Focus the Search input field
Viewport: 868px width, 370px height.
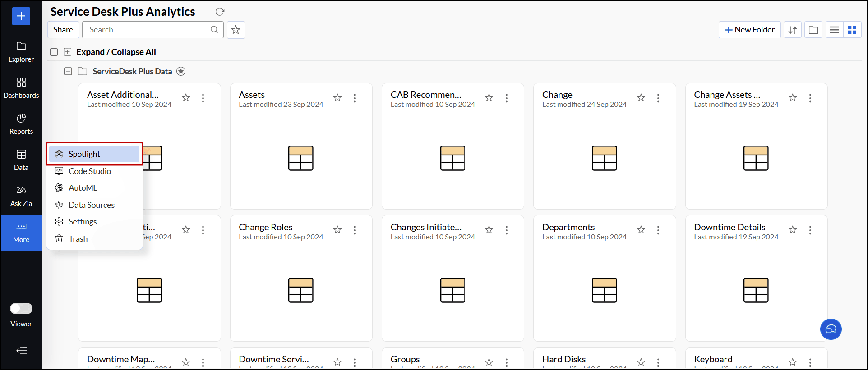click(152, 30)
